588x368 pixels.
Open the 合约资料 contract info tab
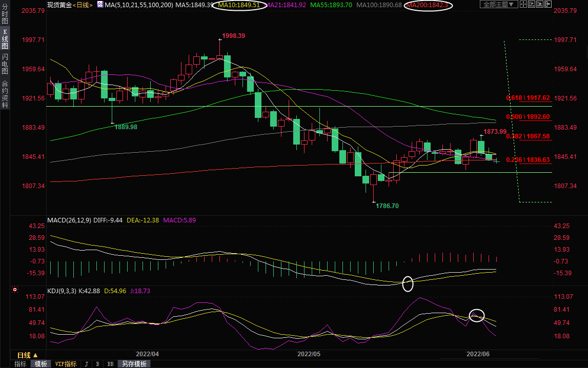5,94
